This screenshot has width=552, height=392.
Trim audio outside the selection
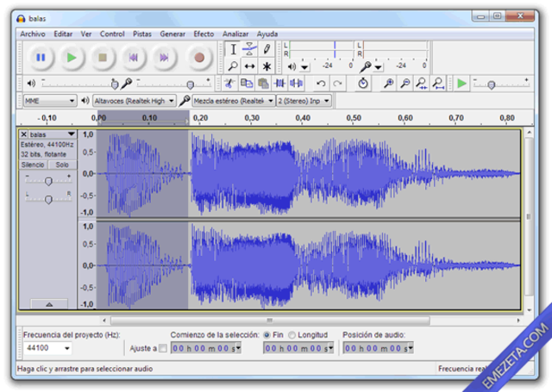pos(279,84)
